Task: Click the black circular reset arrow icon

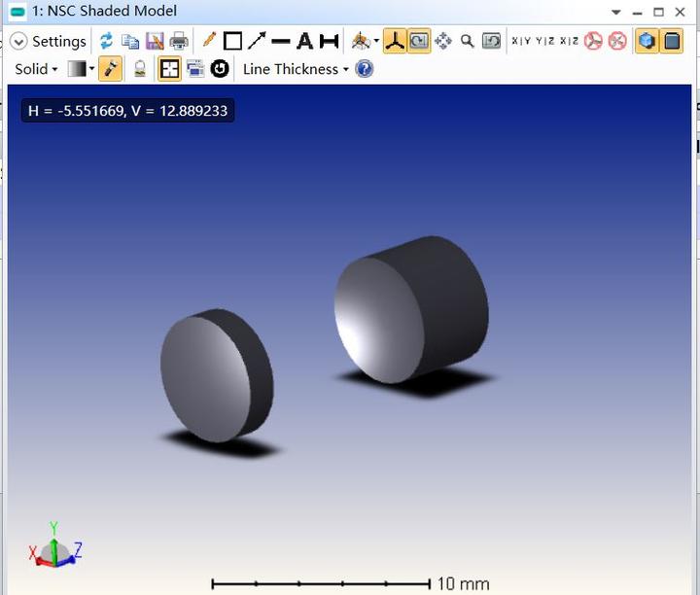Action: coord(220,69)
